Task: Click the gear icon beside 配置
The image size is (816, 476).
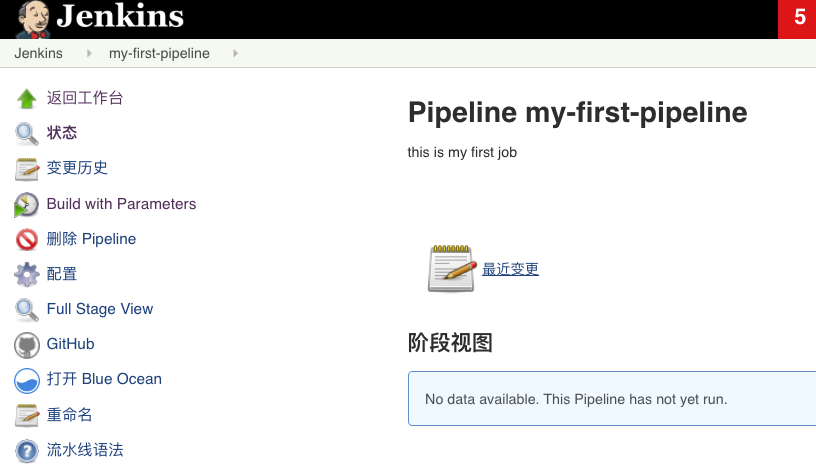Action: point(27,274)
